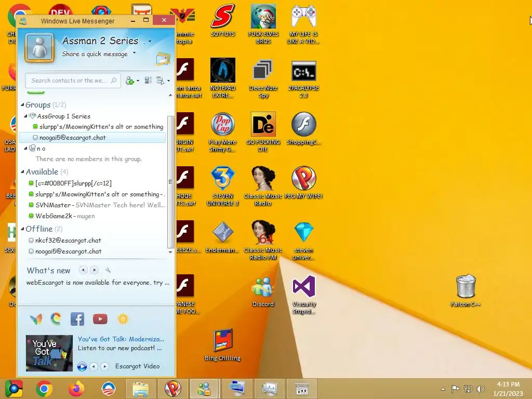
Task: Open the Discord desktop icon
Action: coord(263,291)
